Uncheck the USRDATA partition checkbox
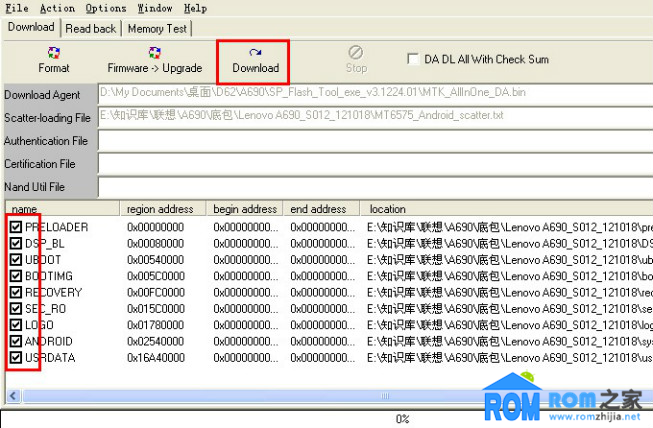 (x=15, y=357)
